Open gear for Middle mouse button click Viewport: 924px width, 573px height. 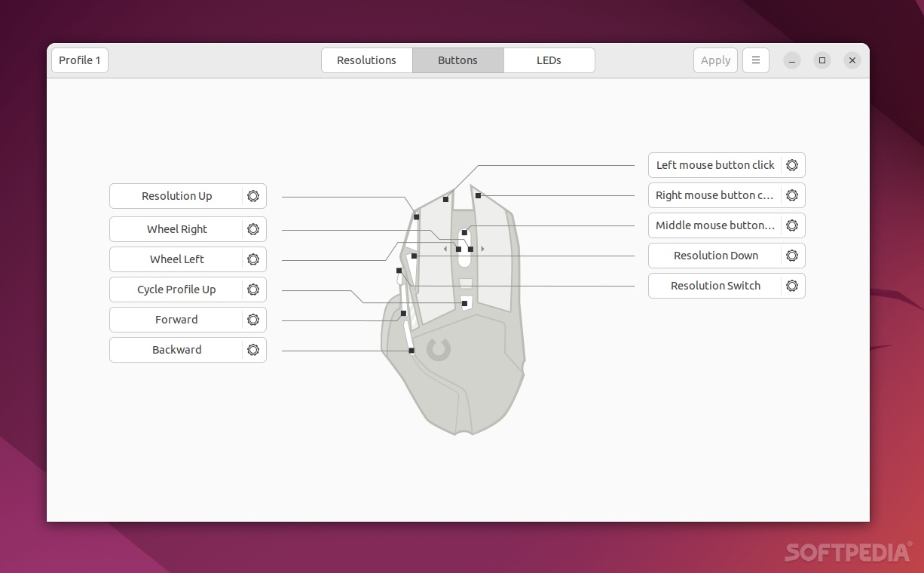[792, 225]
